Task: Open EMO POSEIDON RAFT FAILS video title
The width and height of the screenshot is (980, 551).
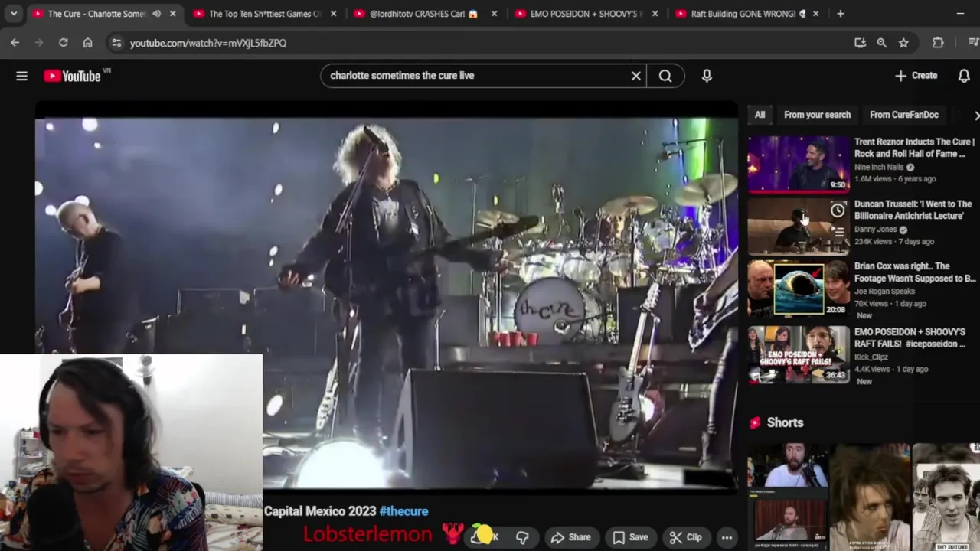Action: [911, 337]
